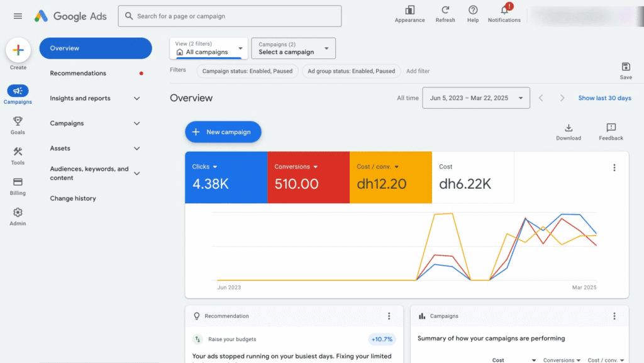
Task: Go to Billing card icon
Action: [x=18, y=182]
